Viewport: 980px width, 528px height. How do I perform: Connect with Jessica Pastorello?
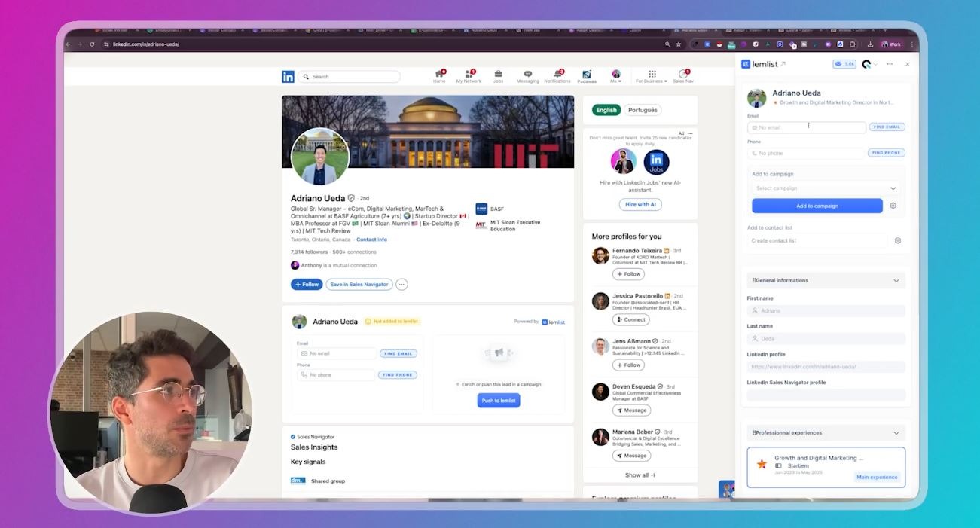pyautogui.click(x=631, y=319)
